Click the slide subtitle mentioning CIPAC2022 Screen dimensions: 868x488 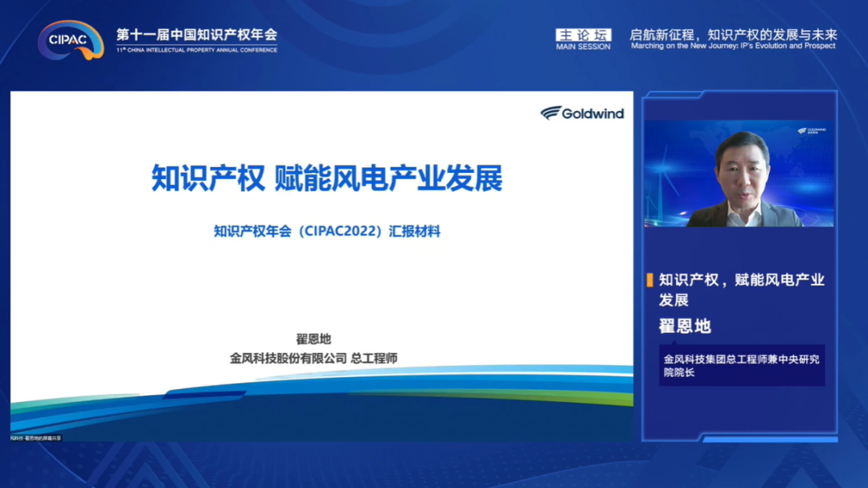(327, 232)
